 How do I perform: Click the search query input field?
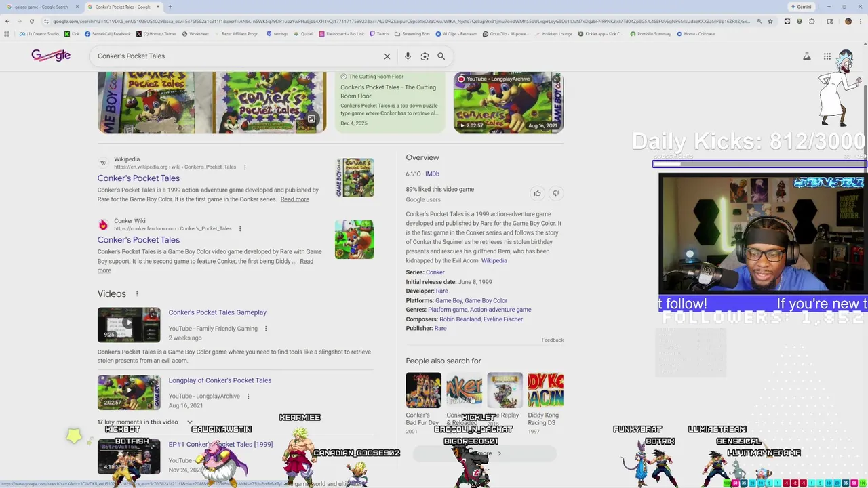pos(237,56)
